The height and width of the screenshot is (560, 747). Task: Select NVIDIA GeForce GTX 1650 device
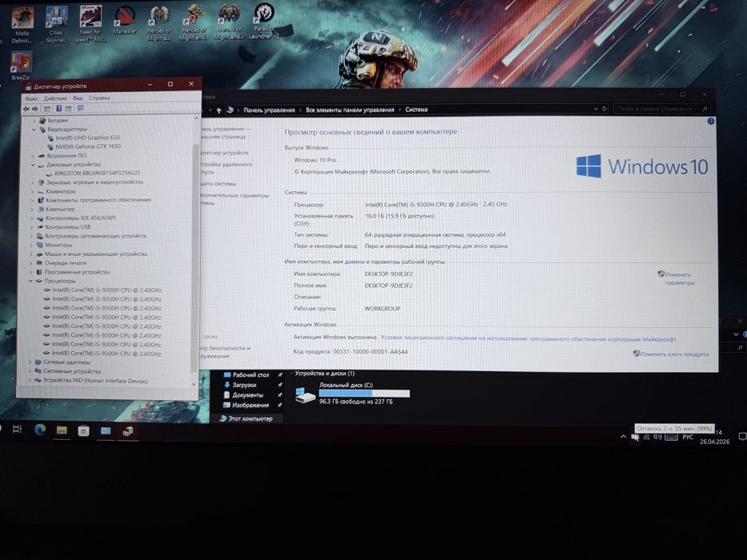[84, 146]
